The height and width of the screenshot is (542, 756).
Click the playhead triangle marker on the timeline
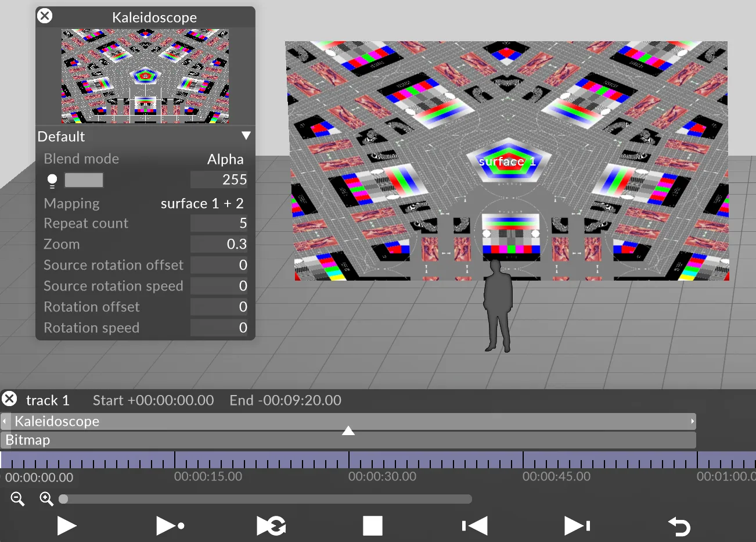348,430
